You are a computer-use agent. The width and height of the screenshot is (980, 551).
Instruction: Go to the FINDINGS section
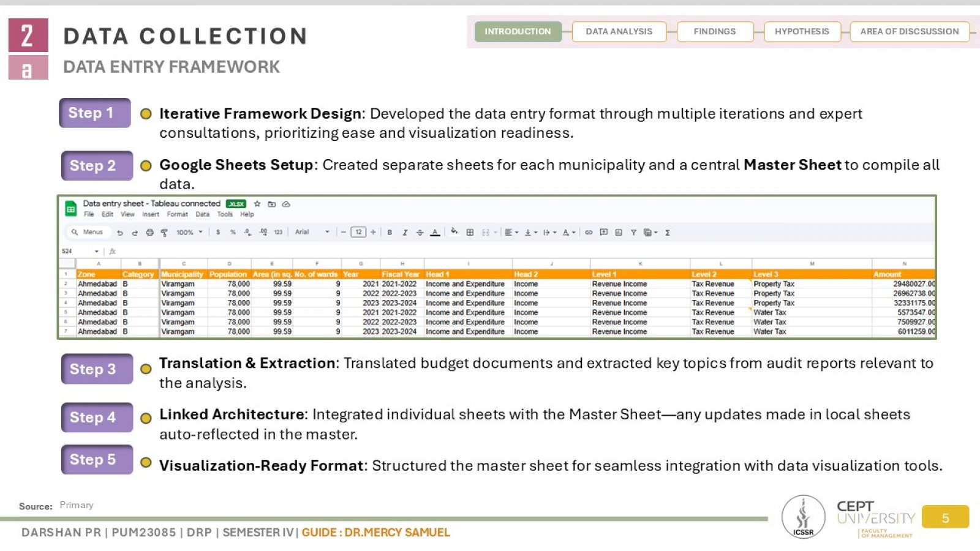[x=715, y=31]
